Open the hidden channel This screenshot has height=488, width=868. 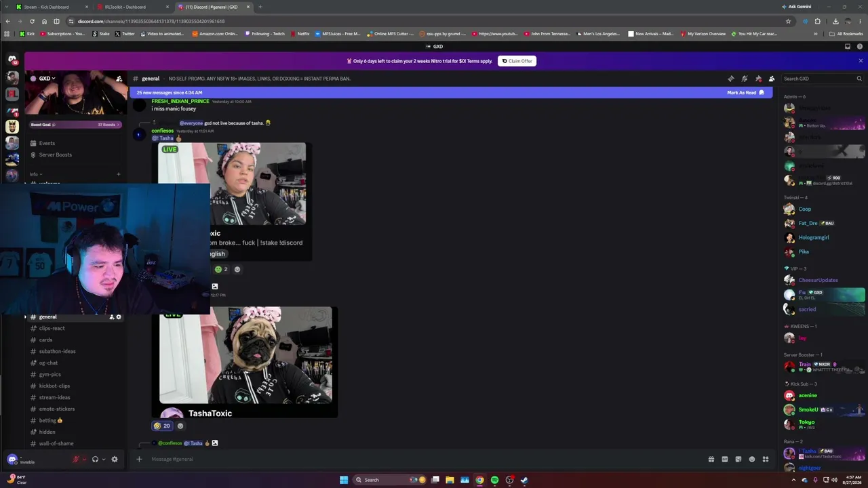pos(47,432)
